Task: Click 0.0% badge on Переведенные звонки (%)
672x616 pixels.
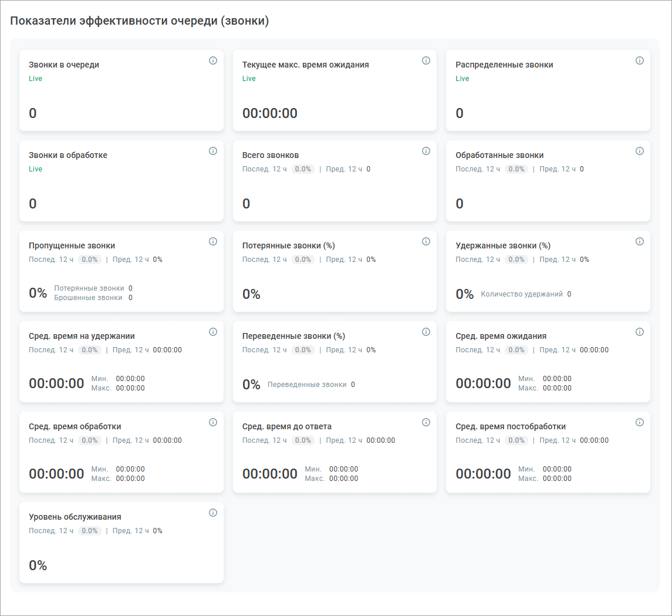Action: pos(303,350)
